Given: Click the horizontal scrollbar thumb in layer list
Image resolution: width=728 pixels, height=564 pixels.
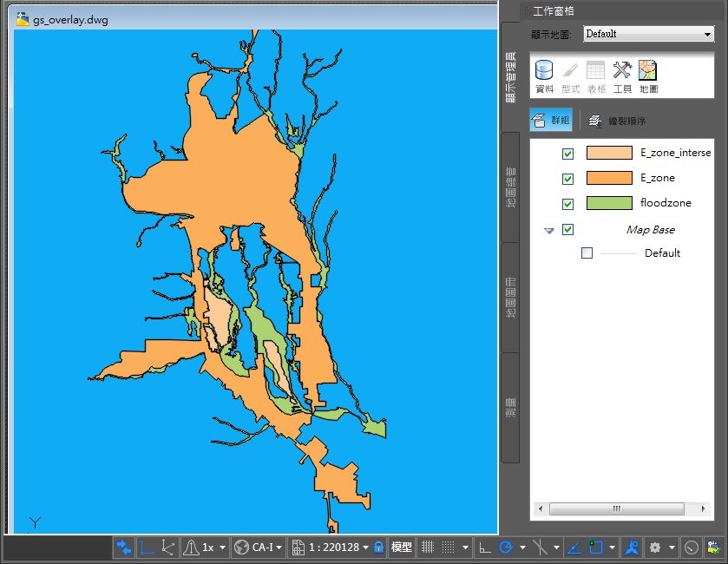Looking at the screenshot, I should [x=617, y=508].
